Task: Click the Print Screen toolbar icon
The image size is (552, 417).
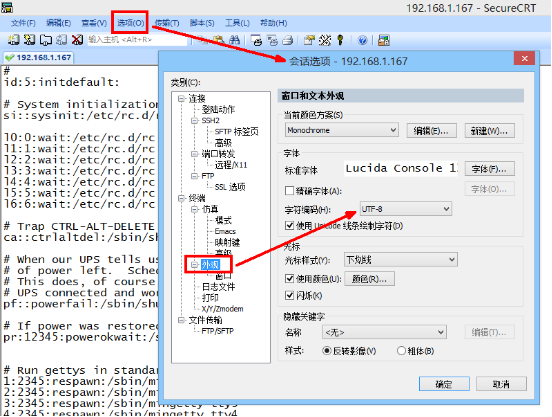Action: tap(257, 40)
